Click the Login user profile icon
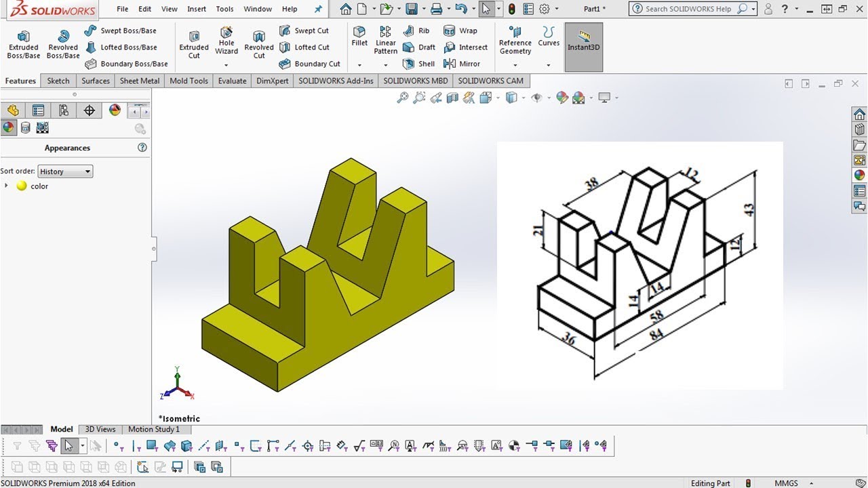This screenshot has height=488, width=868. pyautogui.click(x=768, y=9)
